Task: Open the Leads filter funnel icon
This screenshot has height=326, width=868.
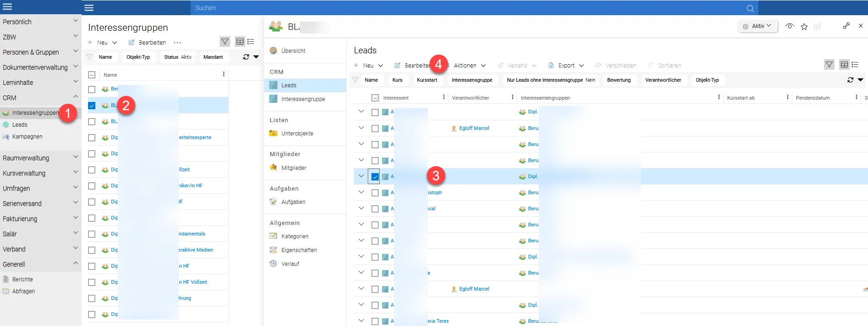Action: pyautogui.click(x=829, y=65)
